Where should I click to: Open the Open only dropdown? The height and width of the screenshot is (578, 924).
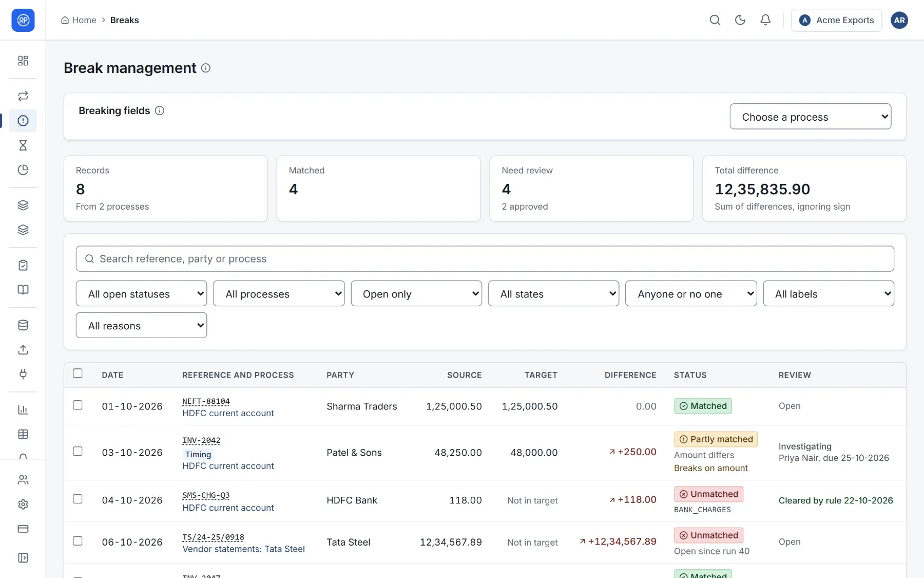(x=416, y=293)
